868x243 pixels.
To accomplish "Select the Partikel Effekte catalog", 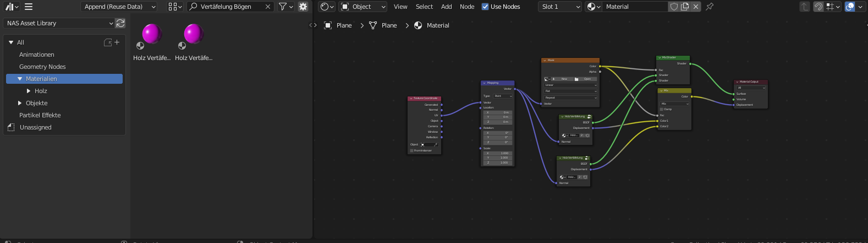I will click(40, 115).
